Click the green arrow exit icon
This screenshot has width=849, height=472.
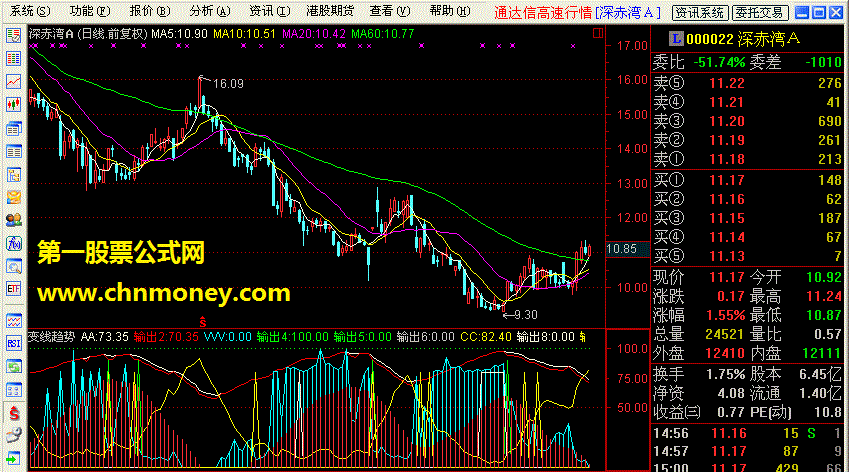(14, 458)
